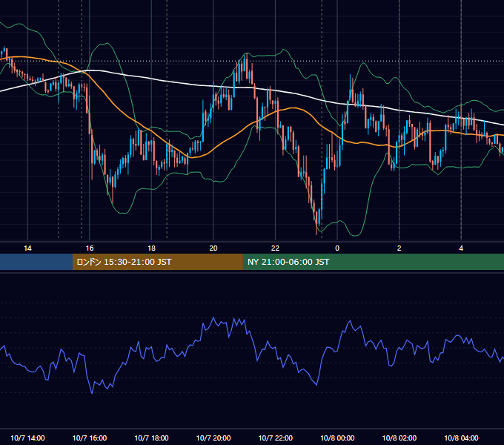Click the '18' hour label on price chart axis
Image resolution: width=504 pixels, height=445 pixels.
[151, 248]
